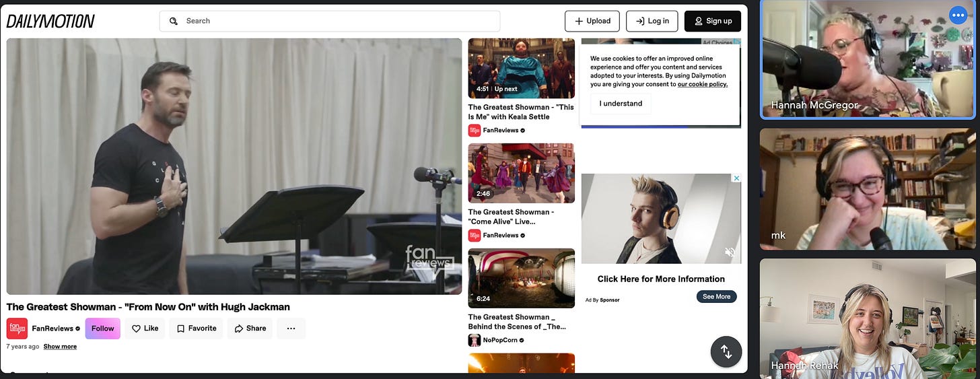Add video to Favorite with bookmark button

tap(196, 329)
